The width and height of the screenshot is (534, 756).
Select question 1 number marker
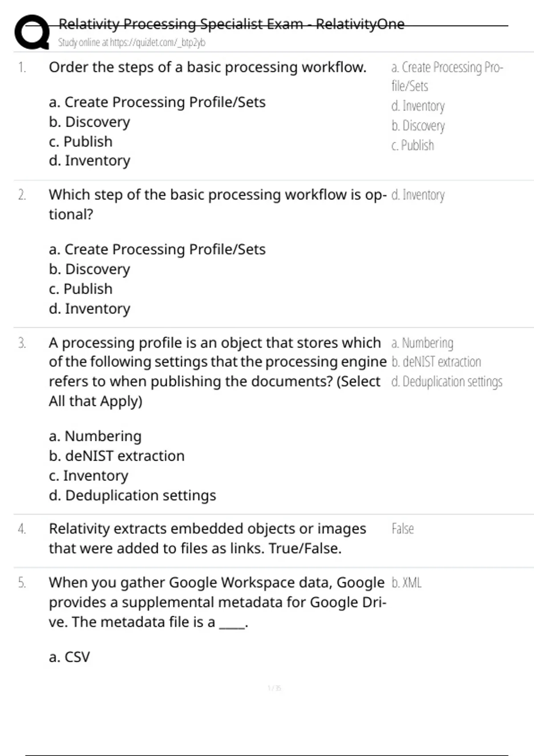(x=22, y=68)
